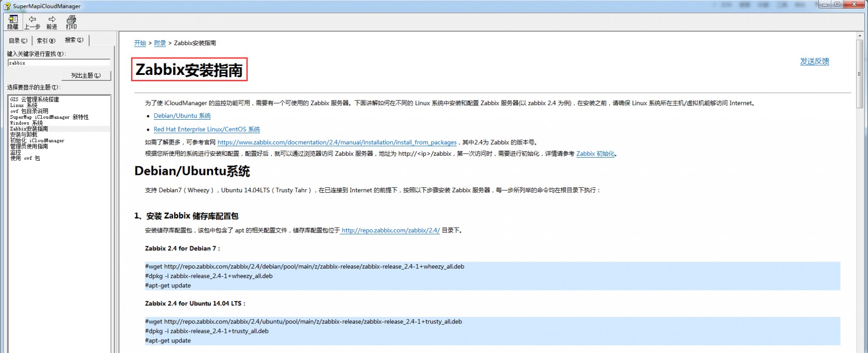Select topic Linux 系统
Viewport: 868px width, 353px height.
pyautogui.click(x=24, y=105)
